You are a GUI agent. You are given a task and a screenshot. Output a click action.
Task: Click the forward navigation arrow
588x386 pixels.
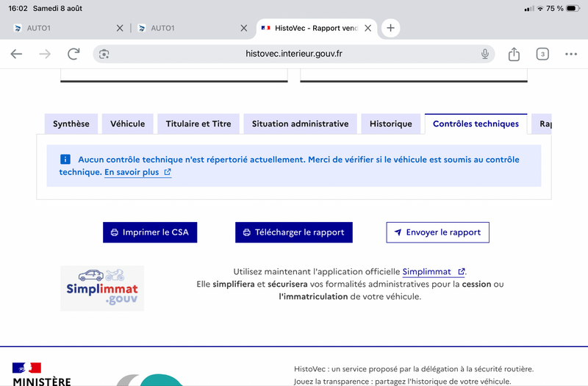click(45, 54)
